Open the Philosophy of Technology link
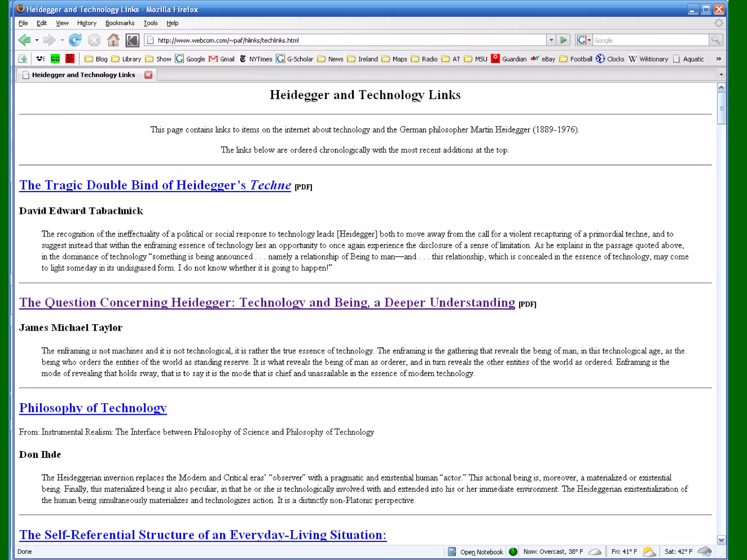 click(x=93, y=408)
